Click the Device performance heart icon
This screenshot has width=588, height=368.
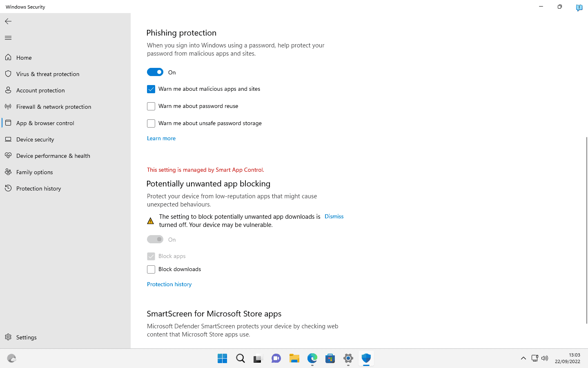click(x=8, y=155)
